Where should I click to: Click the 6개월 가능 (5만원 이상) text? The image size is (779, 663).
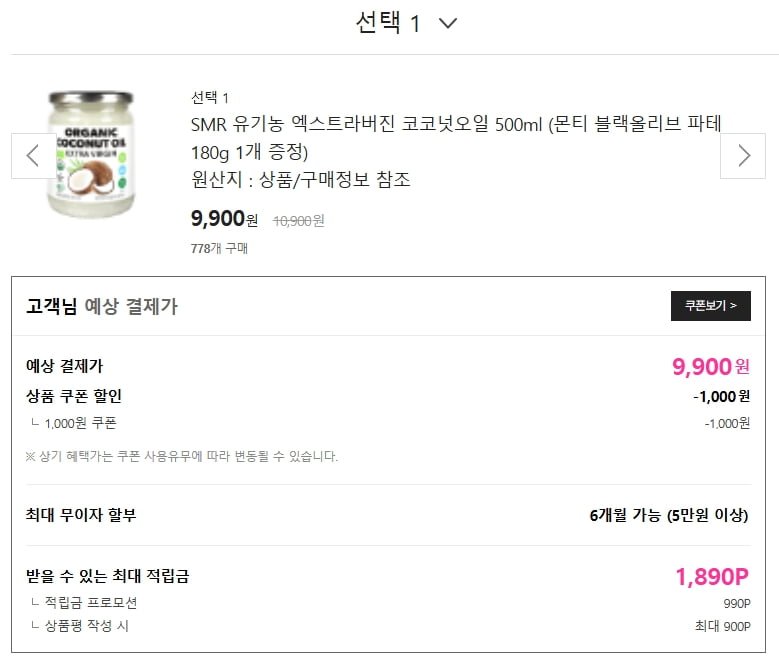click(669, 516)
